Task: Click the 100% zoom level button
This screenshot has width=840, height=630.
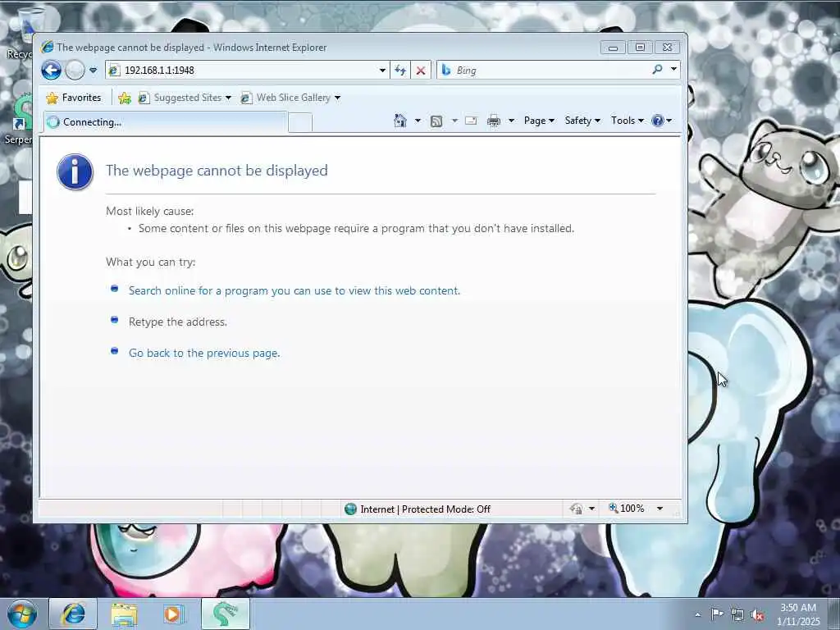Action: (x=626, y=509)
